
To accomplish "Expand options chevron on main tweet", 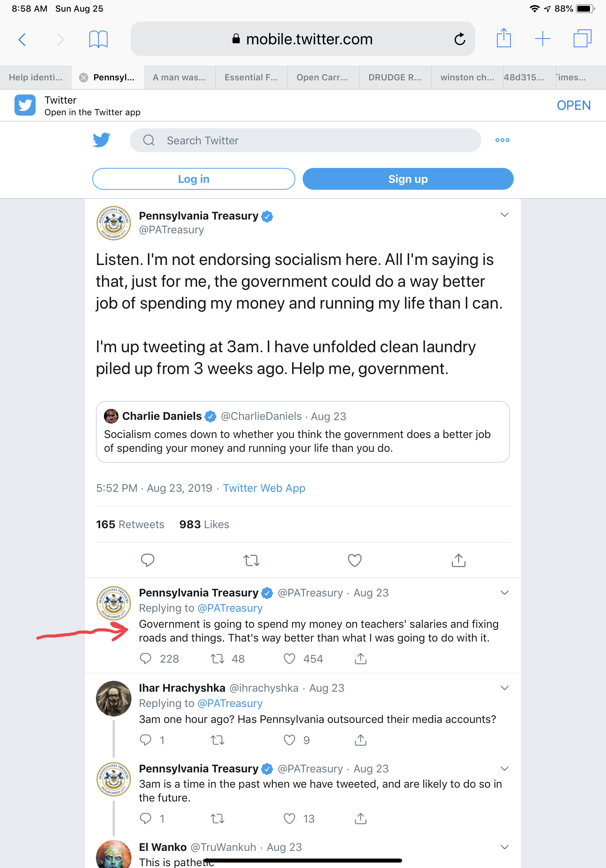I will (x=504, y=215).
